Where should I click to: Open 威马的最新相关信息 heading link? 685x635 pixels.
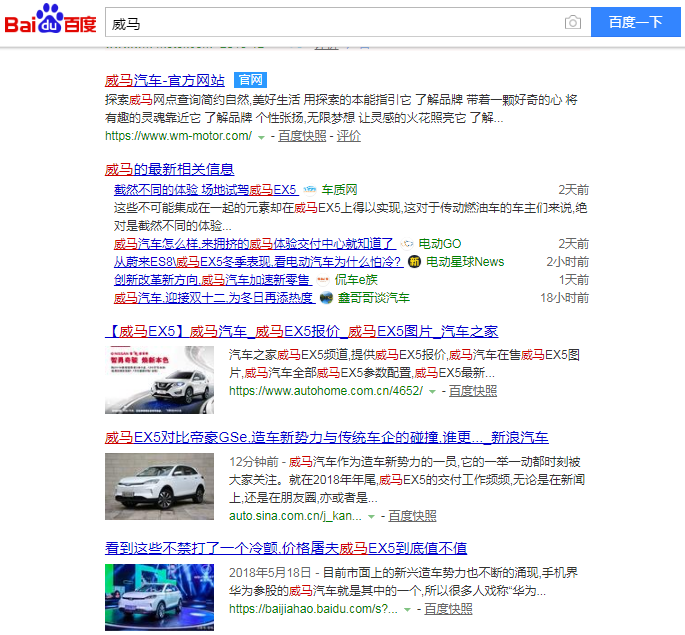pyautogui.click(x=170, y=169)
